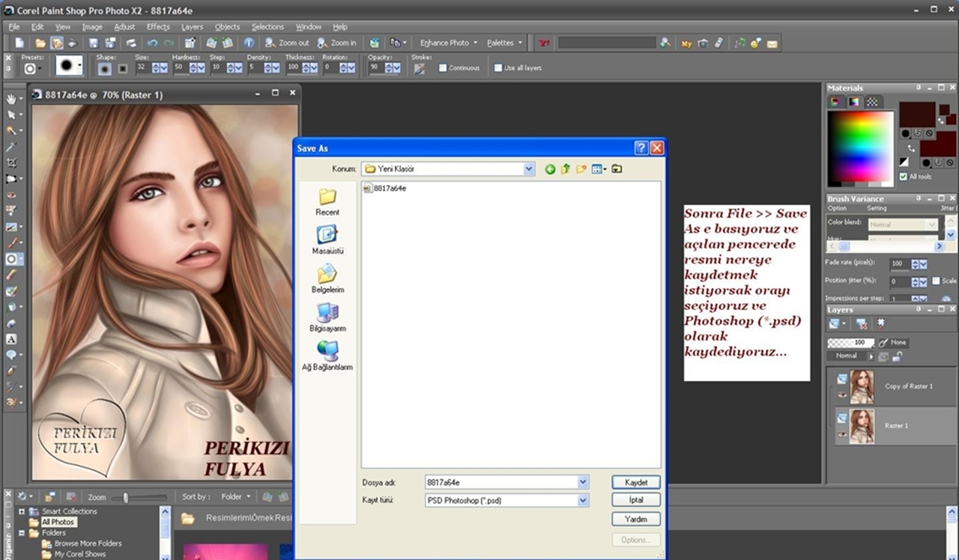Enable the Continuous checkbox
Image resolution: width=959 pixels, height=560 pixels.
pos(443,68)
